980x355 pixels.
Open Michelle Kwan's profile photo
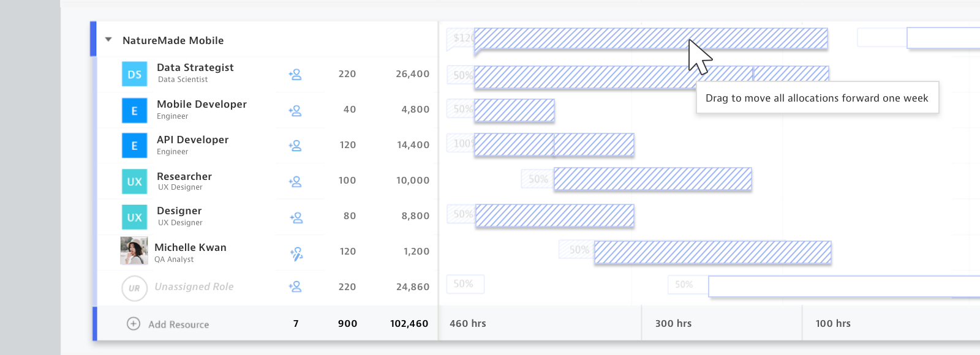click(134, 251)
